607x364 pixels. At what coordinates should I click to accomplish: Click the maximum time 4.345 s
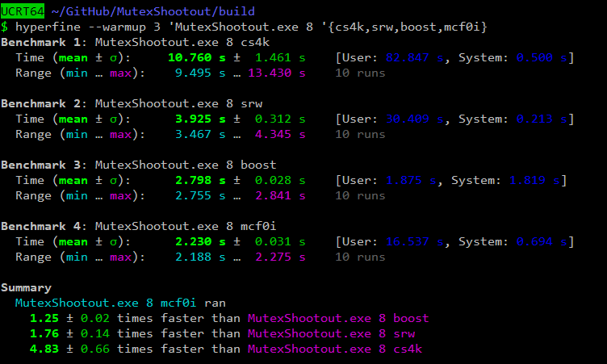[x=280, y=134]
